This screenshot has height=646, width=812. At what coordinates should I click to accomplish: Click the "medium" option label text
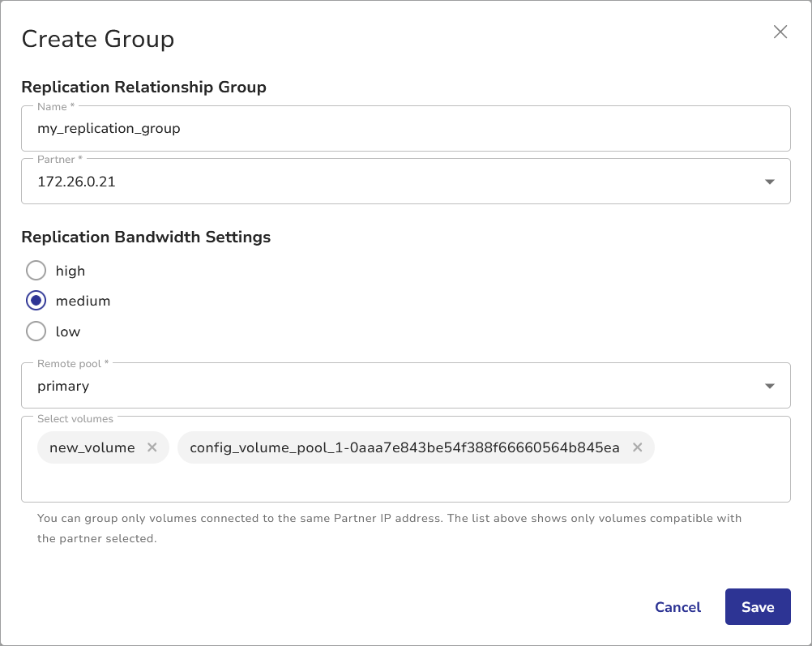coord(83,301)
